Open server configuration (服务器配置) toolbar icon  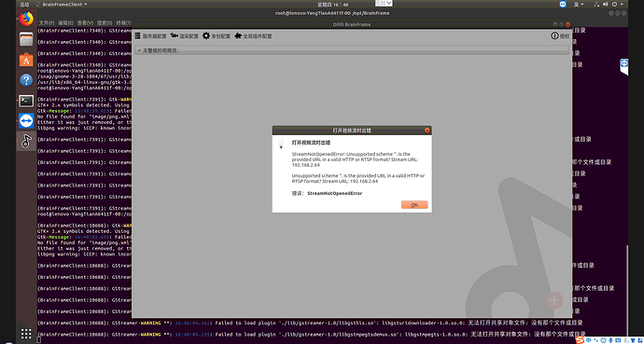[138, 36]
